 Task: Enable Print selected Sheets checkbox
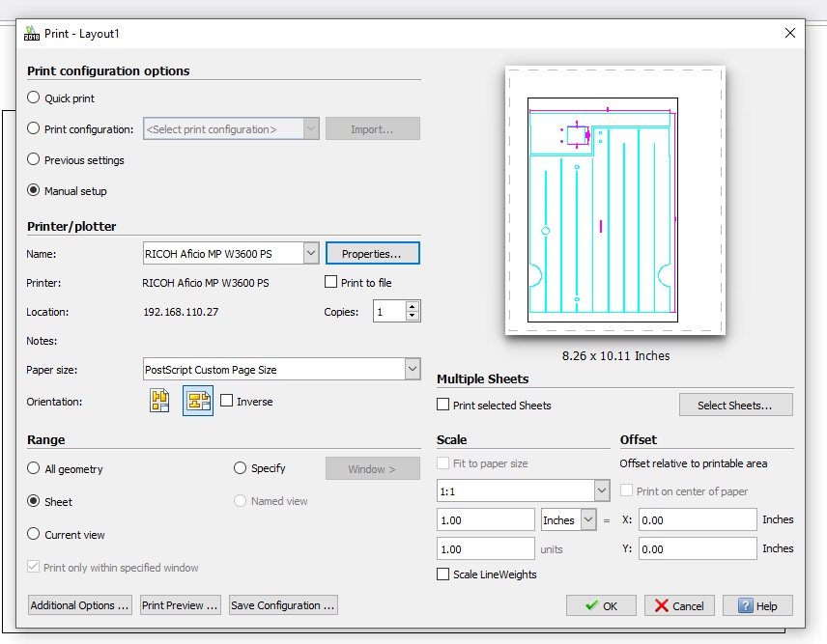click(443, 405)
